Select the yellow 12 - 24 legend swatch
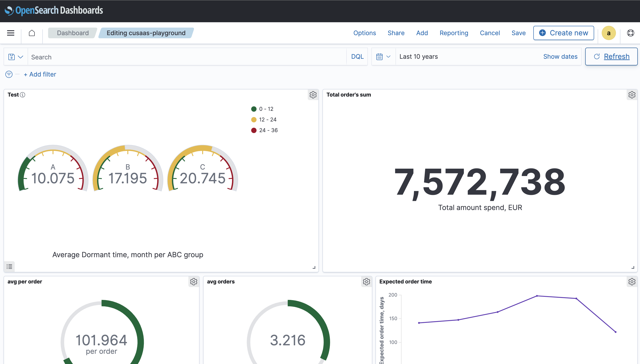 [254, 120]
